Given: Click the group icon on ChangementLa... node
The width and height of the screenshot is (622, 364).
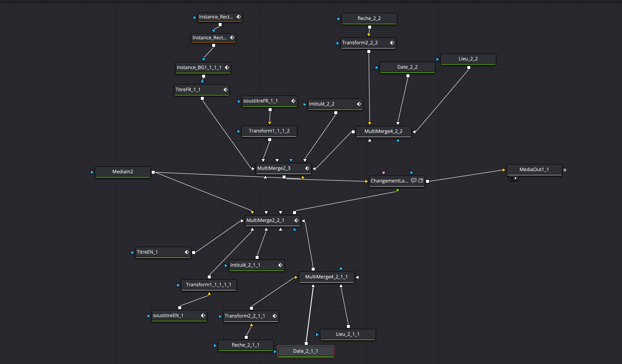Looking at the screenshot, I should [421, 180].
